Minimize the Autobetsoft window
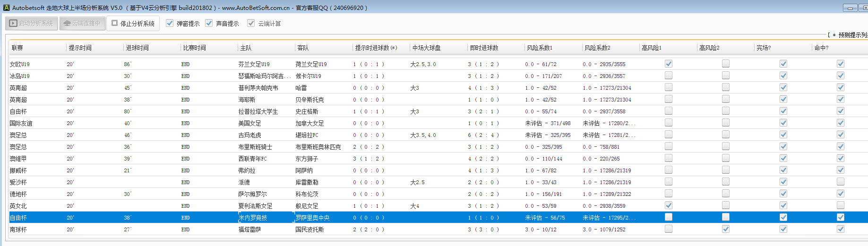868x246 pixels. pos(850,8)
